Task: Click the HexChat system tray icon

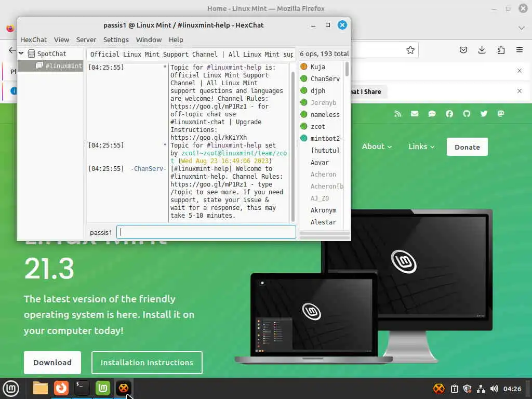Action: pos(438,389)
